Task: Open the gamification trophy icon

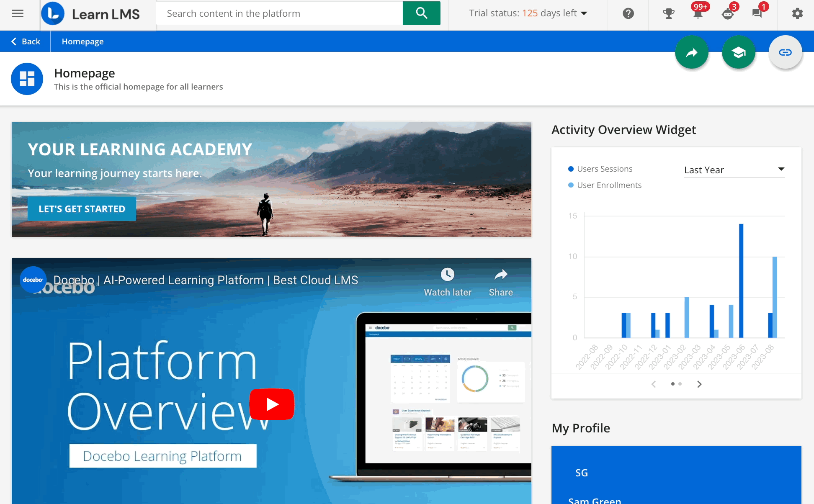Action: (669, 14)
